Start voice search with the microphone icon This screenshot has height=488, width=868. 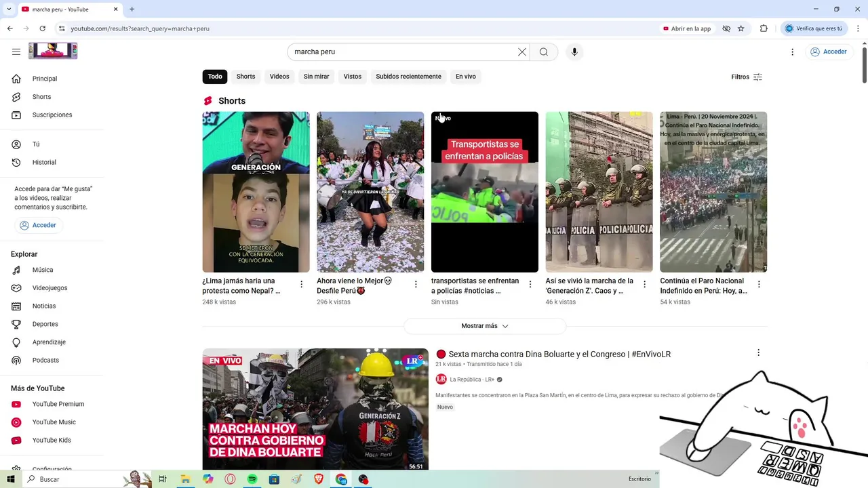point(574,52)
